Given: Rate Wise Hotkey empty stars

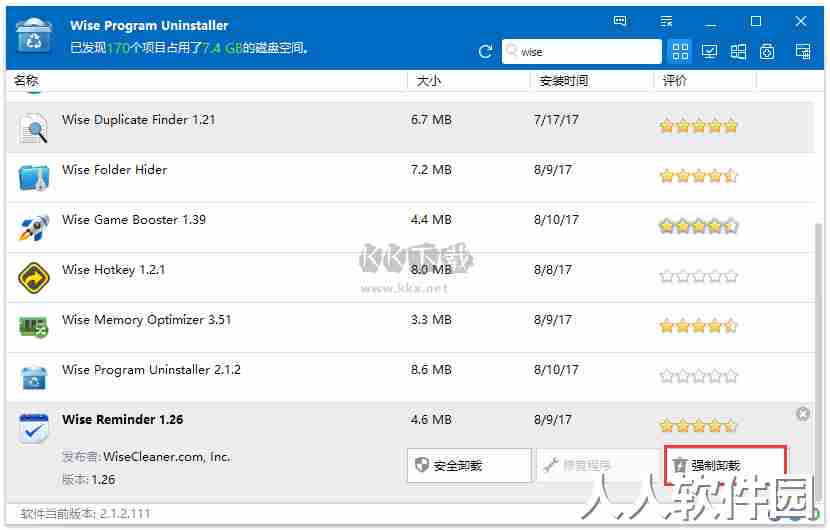Looking at the screenshot, I should point(698,276).
